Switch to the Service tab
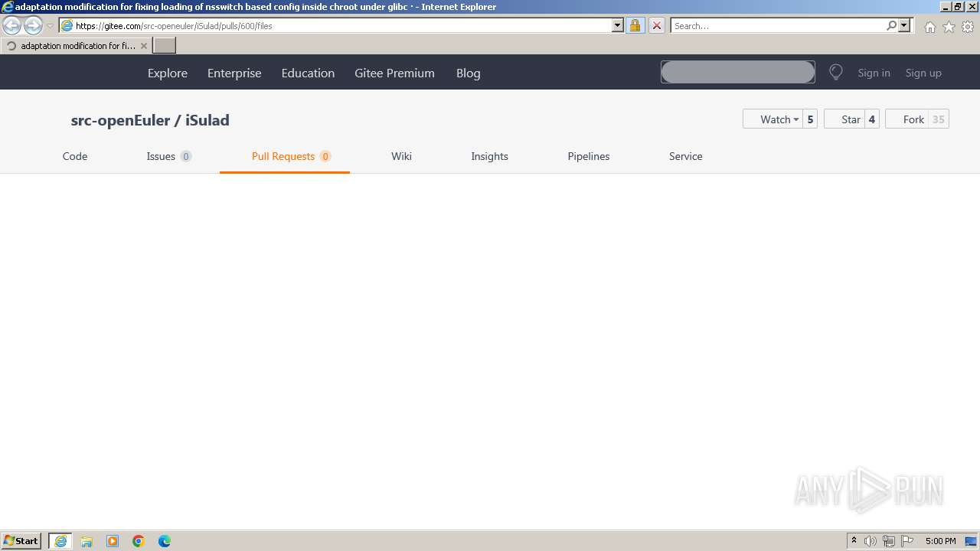The width and height of the screenshot is (980, 551). pyautogui.click(x=685, y=156)
